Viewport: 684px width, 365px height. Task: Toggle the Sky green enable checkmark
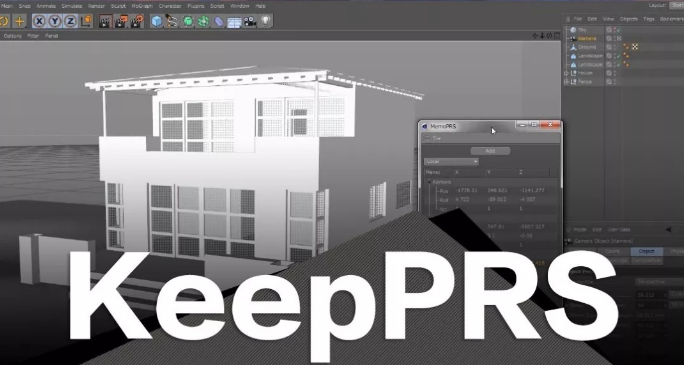pos(619,30)
